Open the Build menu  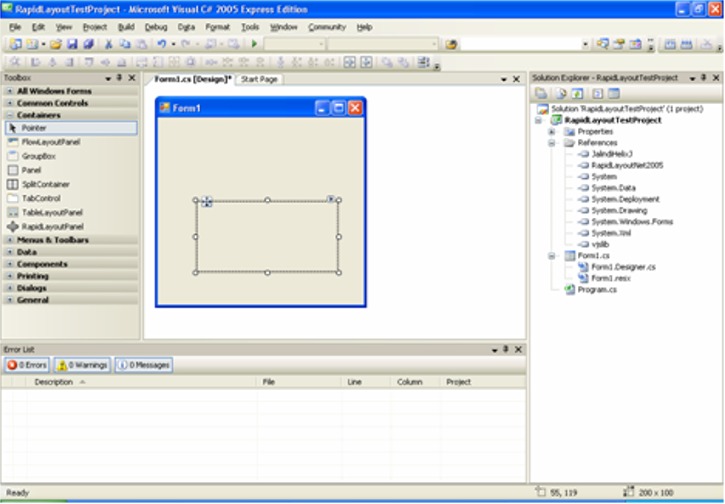[126, 27]
